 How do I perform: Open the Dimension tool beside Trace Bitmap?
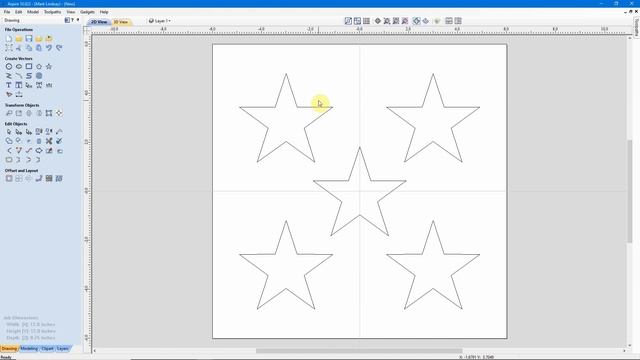[19, 94]
